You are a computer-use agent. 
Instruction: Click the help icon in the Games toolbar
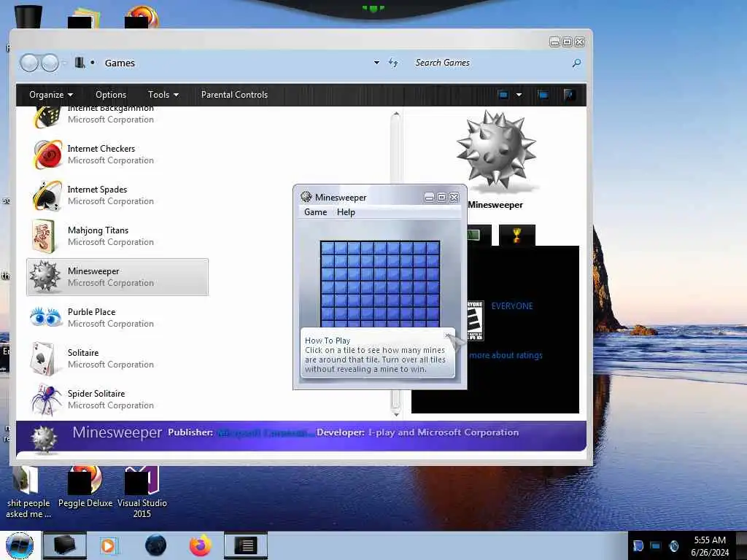[569, 94]
